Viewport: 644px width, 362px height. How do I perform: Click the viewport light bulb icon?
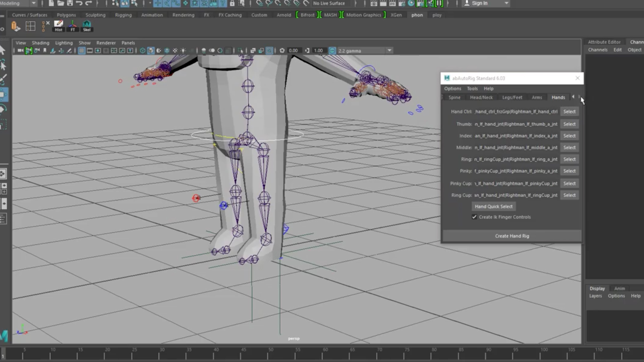(183, 51)
